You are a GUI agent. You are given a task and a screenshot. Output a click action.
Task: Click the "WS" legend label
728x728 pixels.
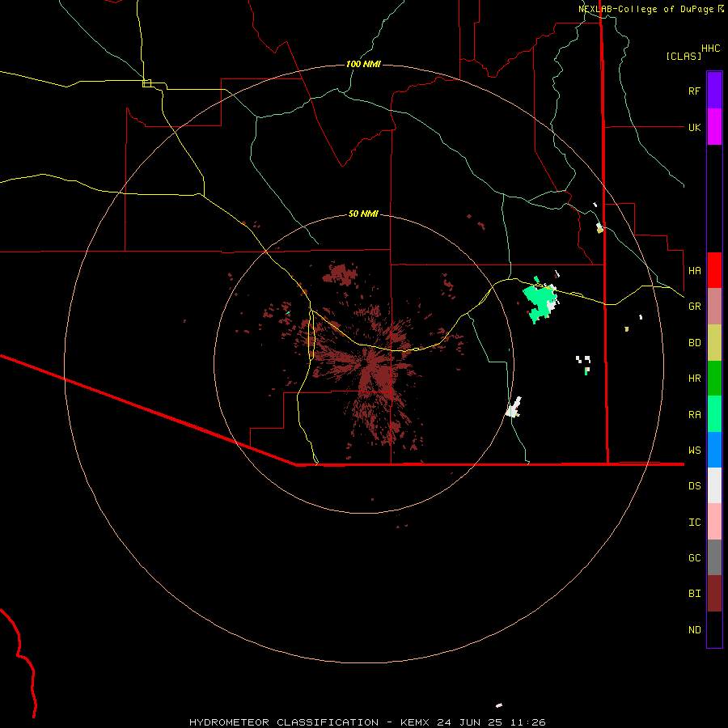point(694,450)
